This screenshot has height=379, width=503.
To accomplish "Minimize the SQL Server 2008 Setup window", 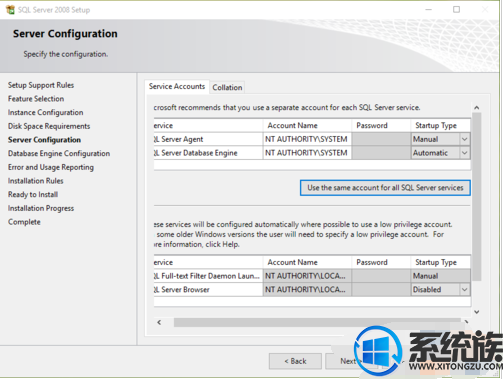I will point(429,10).
